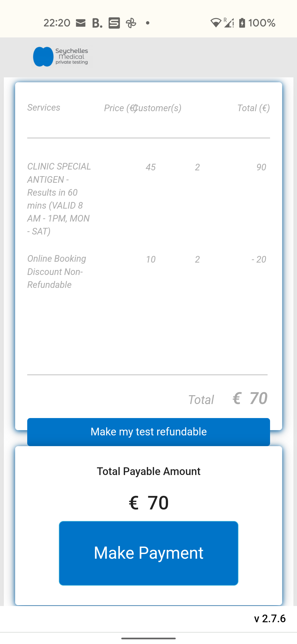Tap the version v 2.7.6 label
The image size is (297, 644).
[270, 618]
